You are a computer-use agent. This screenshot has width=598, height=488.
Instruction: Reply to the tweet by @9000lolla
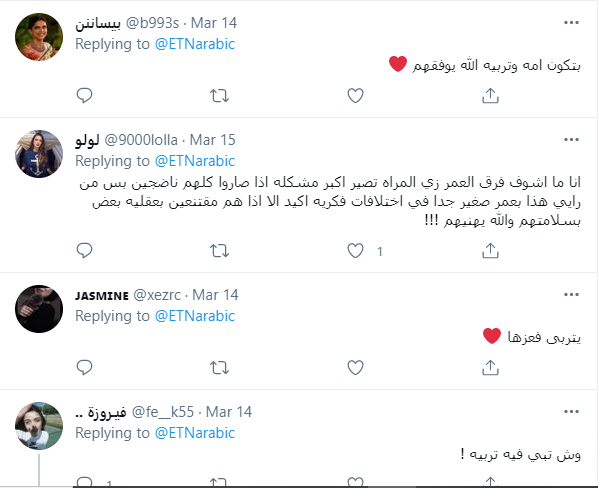pos(84,250)
